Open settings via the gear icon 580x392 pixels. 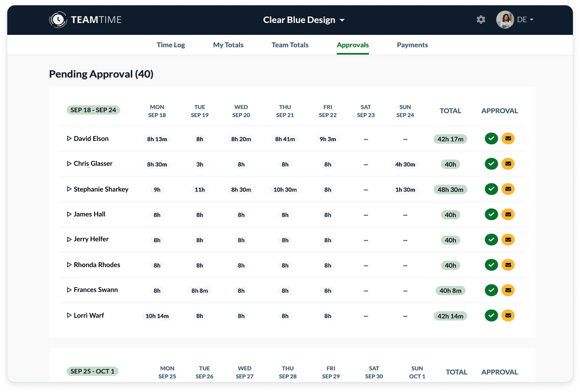tap(481, 19)
